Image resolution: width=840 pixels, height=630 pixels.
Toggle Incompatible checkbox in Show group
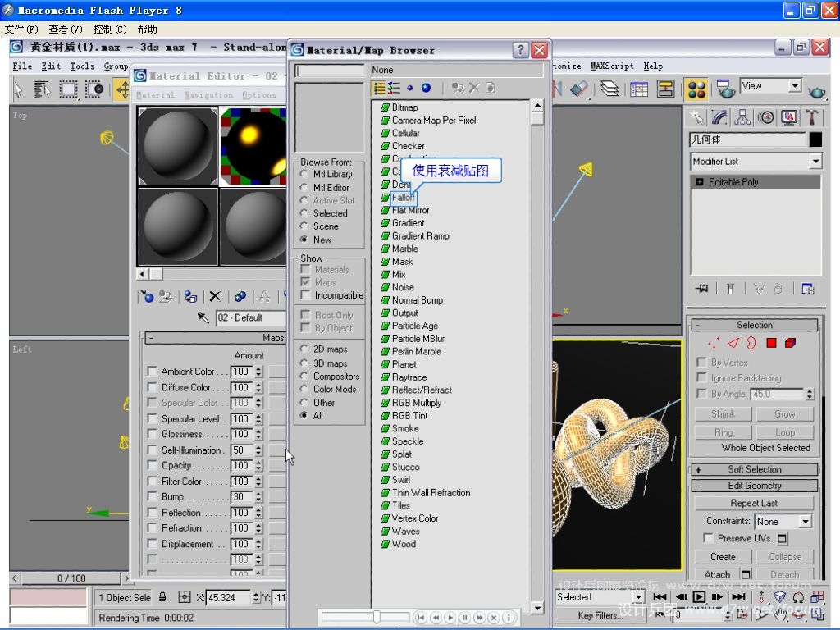[x=305, y=294]
